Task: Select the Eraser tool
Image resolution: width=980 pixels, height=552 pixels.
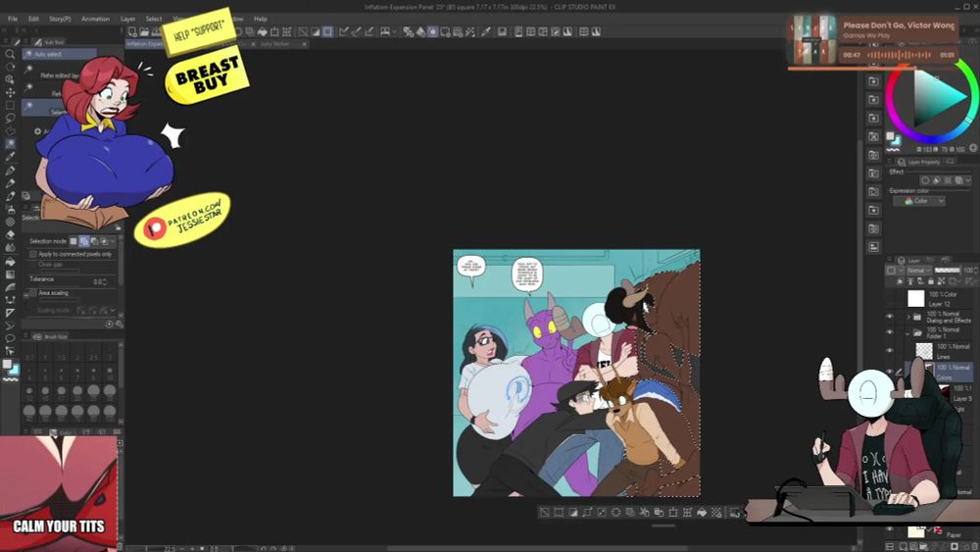Action: point(10,234)
